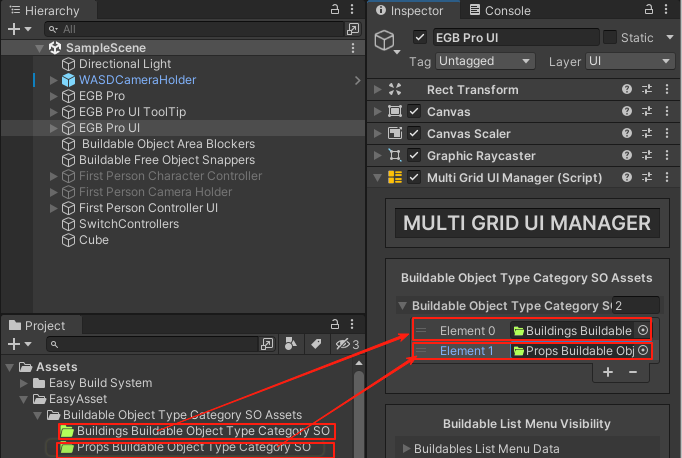Expand the First Person Camera Holder
Image resolution: width=682 pixels, height=458 pixels.
coord(53,192)
